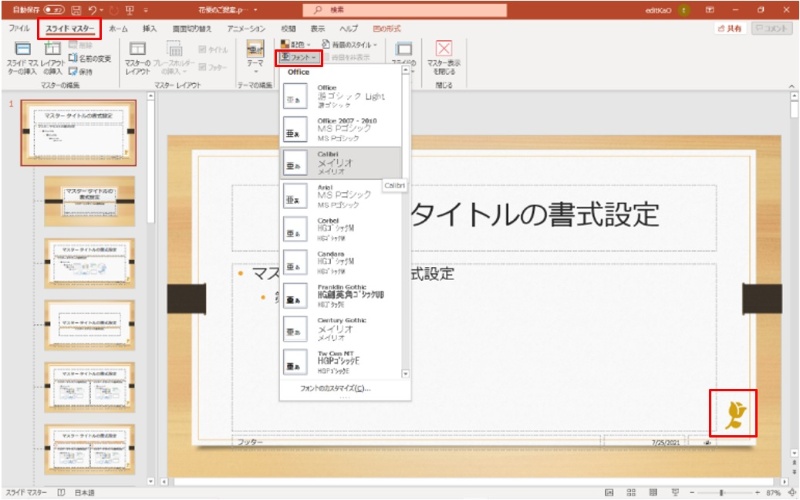Image resolution: width=800 pixels, height=500 pixels.
Task: Select the gold flower logo on slide
Action: pyautogui.click(x=733, y=413)
